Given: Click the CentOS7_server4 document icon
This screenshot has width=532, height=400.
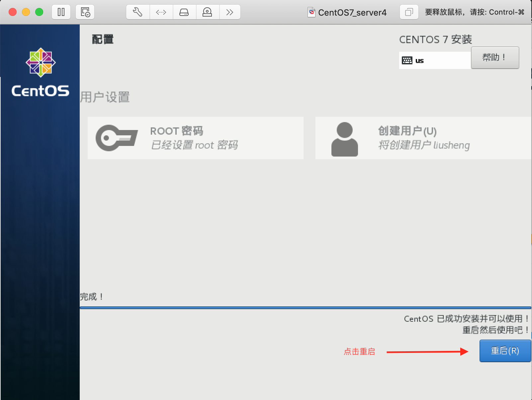Looking at the screenshot, I should [x=311, y=12].
